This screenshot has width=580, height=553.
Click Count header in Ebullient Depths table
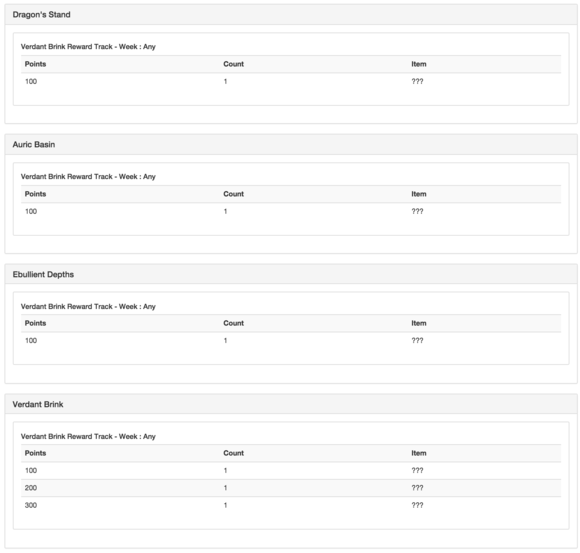coord(233,323)
